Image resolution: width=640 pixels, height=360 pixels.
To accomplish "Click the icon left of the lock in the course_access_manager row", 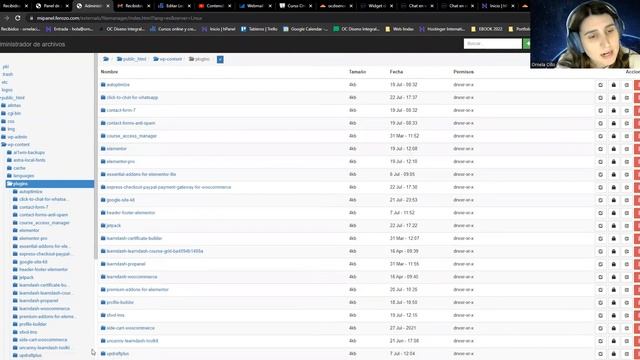I will (x=600, y=136).
